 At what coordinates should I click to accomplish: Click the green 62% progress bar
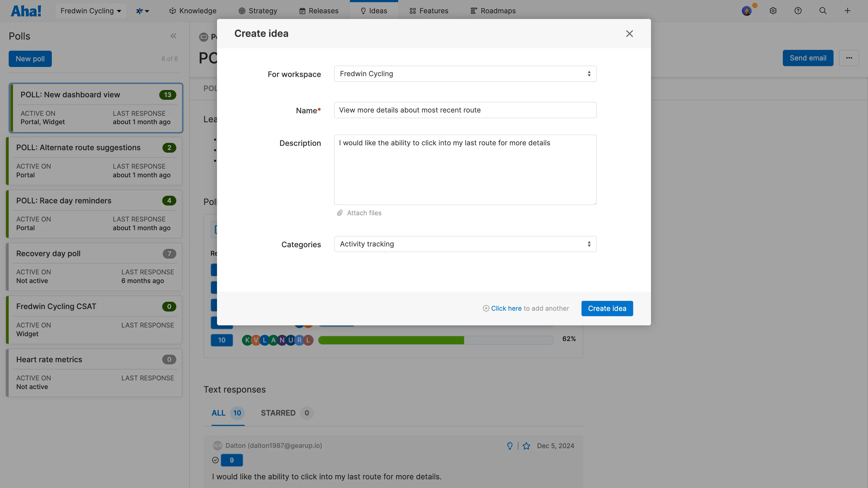(391, 340)
